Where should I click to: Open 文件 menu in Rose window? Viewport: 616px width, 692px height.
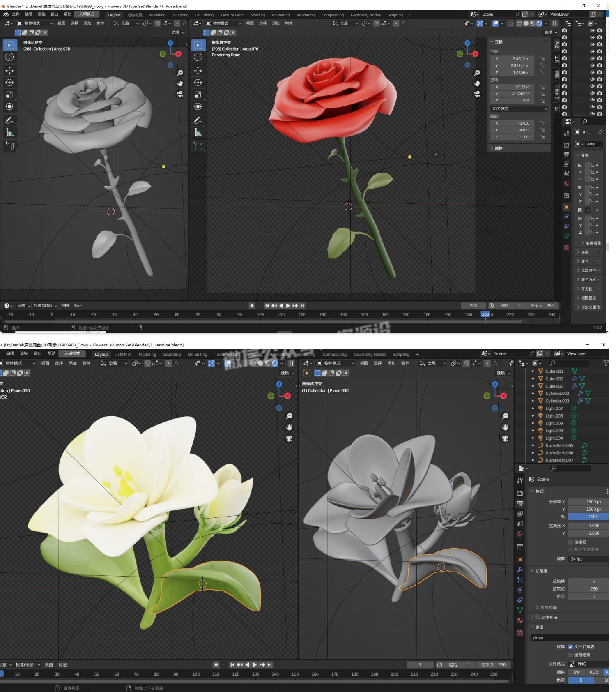click(x=16, y=14)
